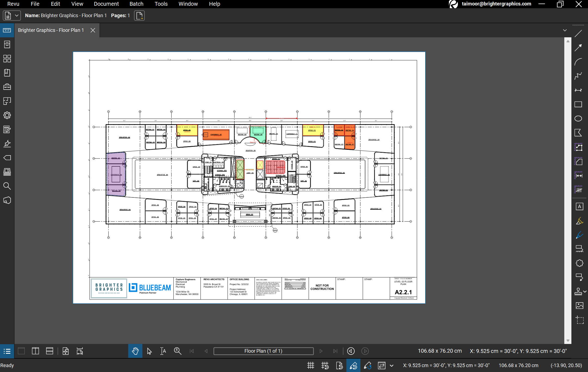Image resolution: width=588 pixels, height=372 pixels.
Task: Expand the Stamp tool dropdown
Action: [585, 291]
